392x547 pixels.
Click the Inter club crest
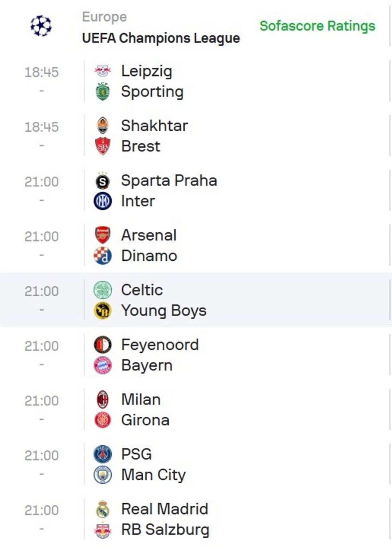pyautogui.click(x=103, y=201)
